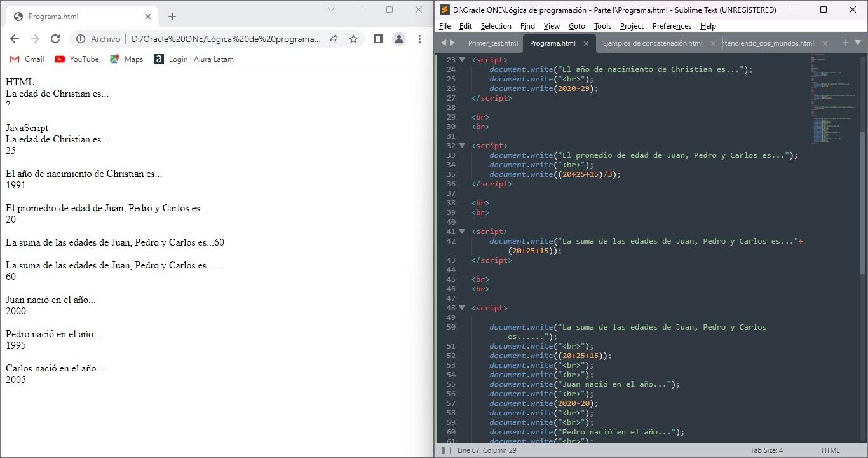Open Login | Alura Latam bookmark
The width and height of the screenshot is (868, 458).
194,59
